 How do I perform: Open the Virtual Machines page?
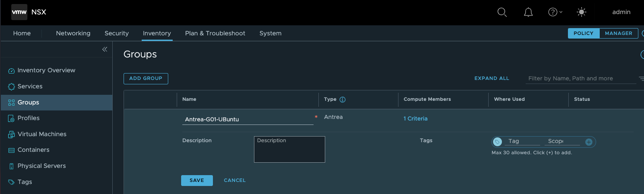tap(42, 134)
